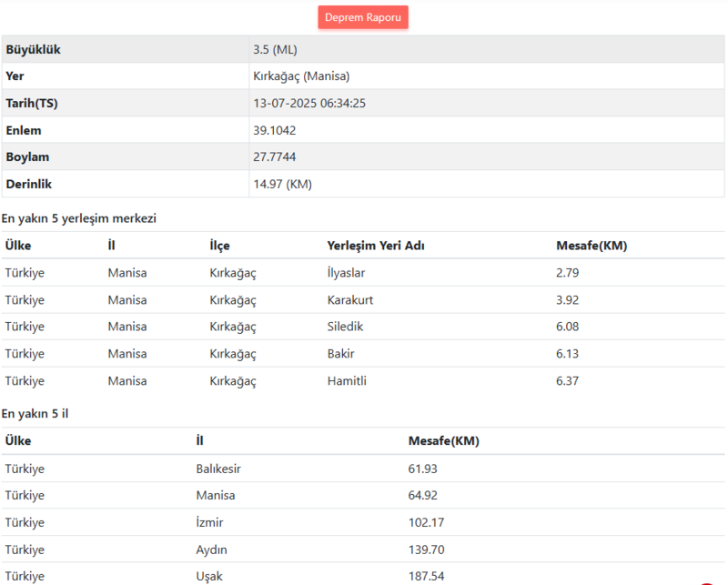
Task: Click the depth value 14.97 (KM)
Action: [x=282, y=183]
